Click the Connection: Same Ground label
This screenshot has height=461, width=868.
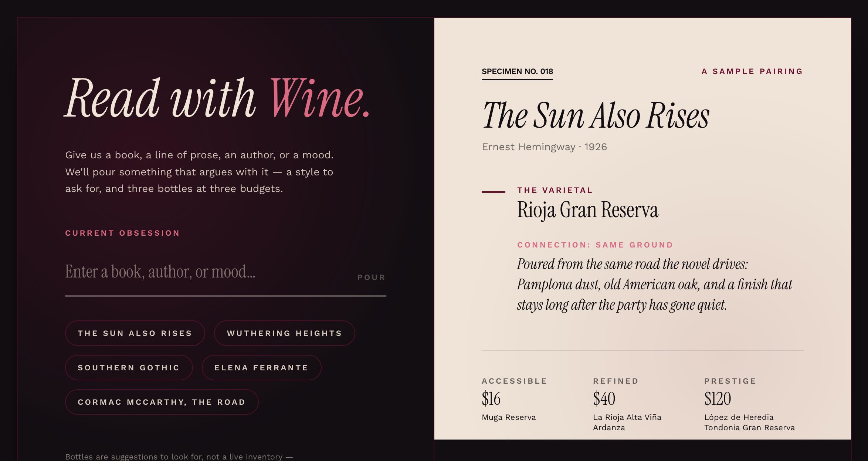[x=595, y=245]
